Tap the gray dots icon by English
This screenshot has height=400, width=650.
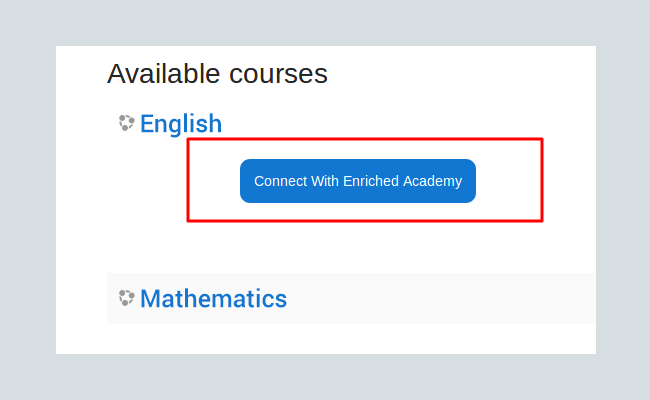tap(126, 123)
